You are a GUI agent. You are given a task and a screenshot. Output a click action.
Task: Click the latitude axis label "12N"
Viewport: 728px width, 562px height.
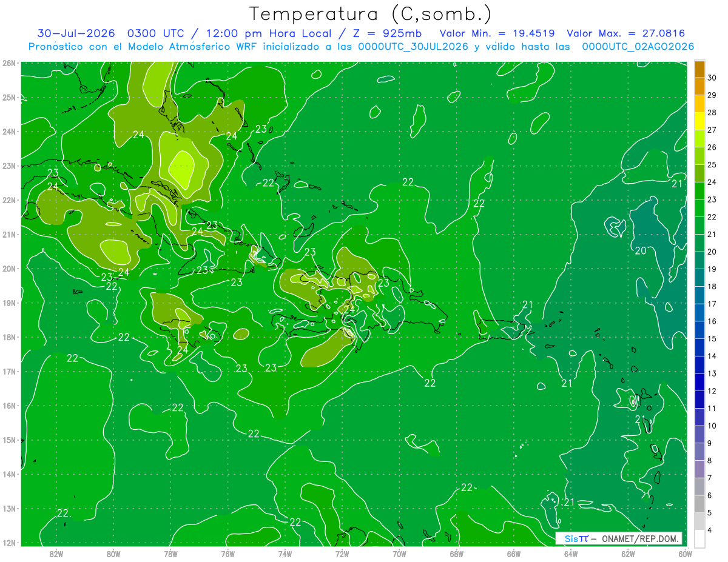pos(9,543)
